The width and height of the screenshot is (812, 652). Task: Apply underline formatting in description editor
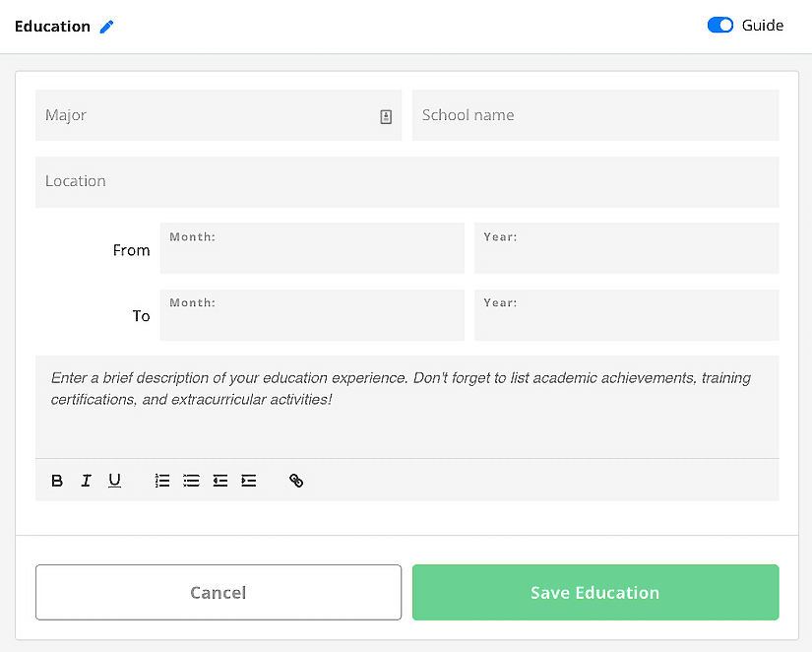[115, 481]
